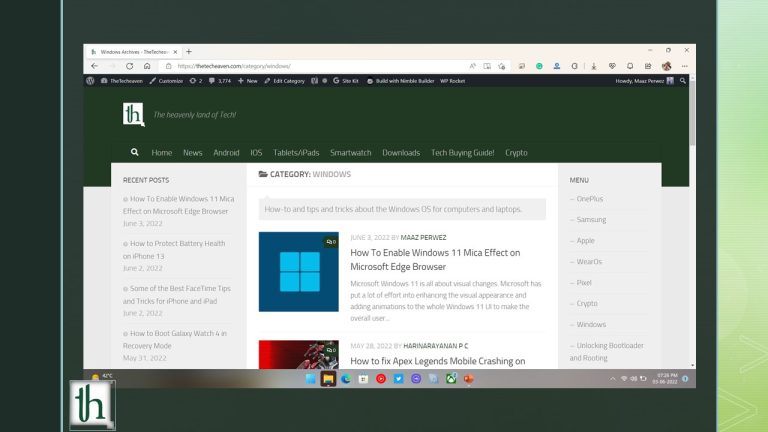Screen dimensions: 768x432
Task: Click the th site logo in header
Action: (x=134, y=115)
